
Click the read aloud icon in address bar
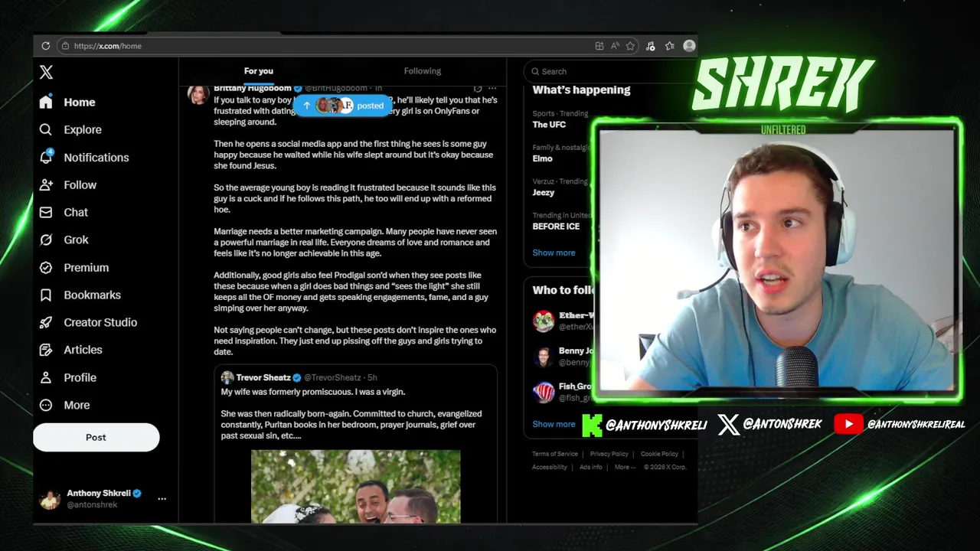tap(615, 46)
